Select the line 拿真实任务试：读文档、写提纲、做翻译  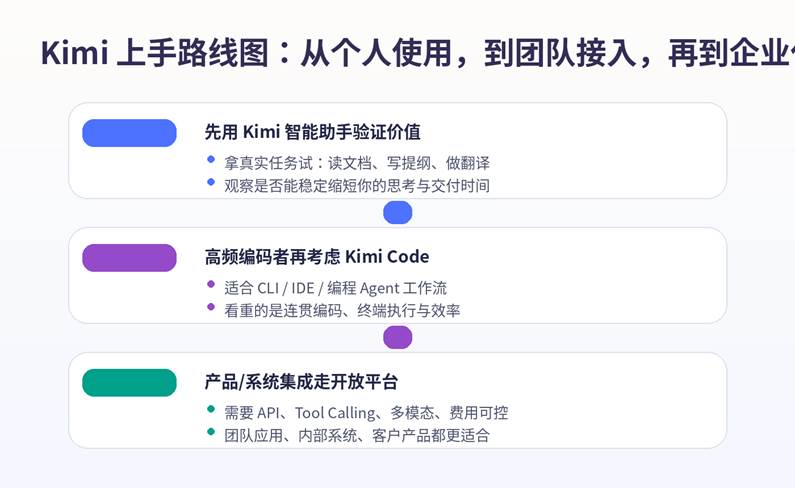(357, 162)
